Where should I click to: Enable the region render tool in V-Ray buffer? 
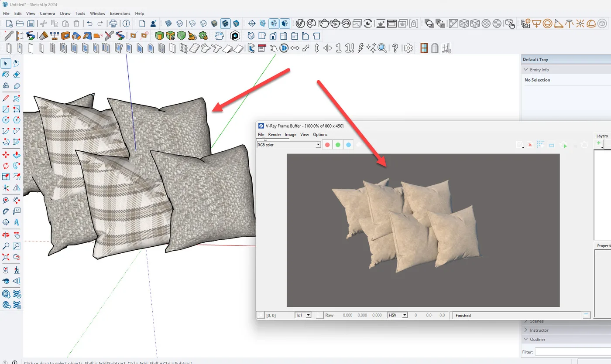coord(541,144)
